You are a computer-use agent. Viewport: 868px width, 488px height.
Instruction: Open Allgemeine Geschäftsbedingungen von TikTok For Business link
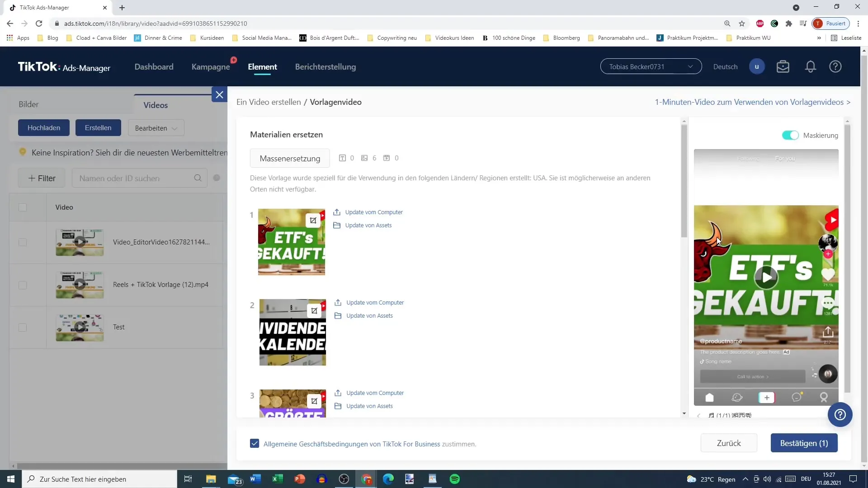(x=352, y=444)
